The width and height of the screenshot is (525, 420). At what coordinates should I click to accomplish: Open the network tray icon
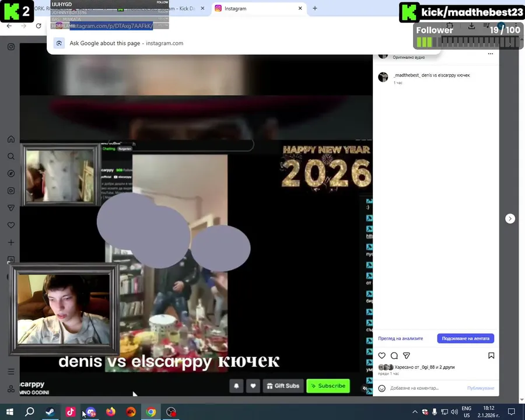pos(444,412)
